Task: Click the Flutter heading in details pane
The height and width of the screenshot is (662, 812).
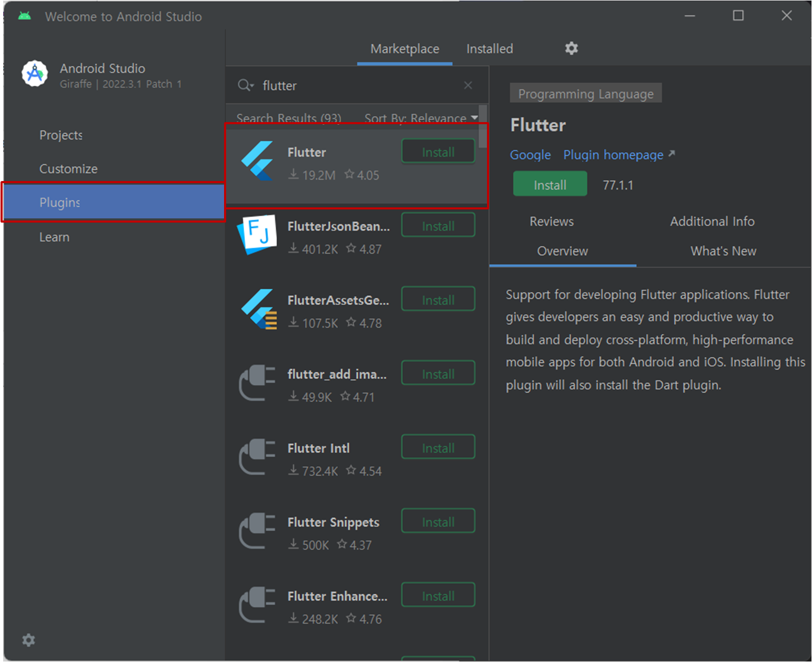Action: click(x=538, y=125)
